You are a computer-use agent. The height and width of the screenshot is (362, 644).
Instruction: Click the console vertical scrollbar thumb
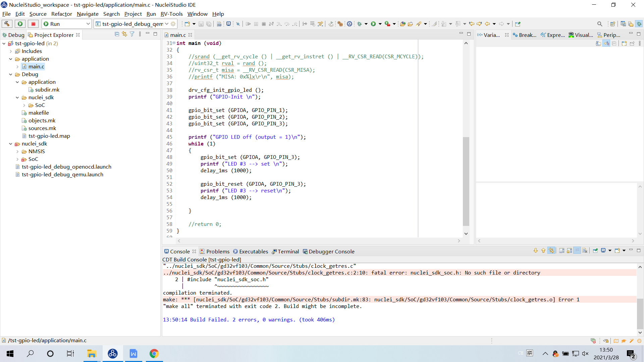tap(640, 313)
